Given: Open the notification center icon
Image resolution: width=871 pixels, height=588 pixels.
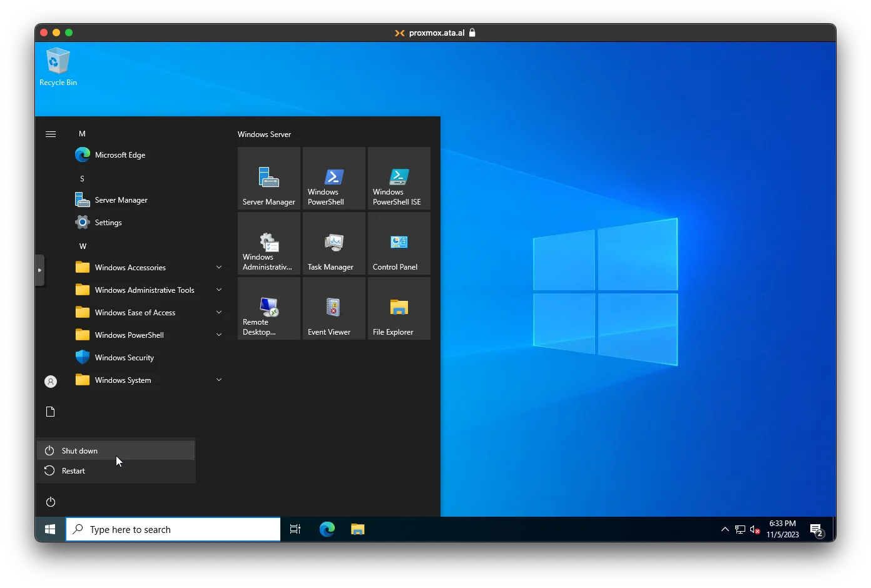Looking at the screenshot, I should pyautogui.click(x=817, y=530).
